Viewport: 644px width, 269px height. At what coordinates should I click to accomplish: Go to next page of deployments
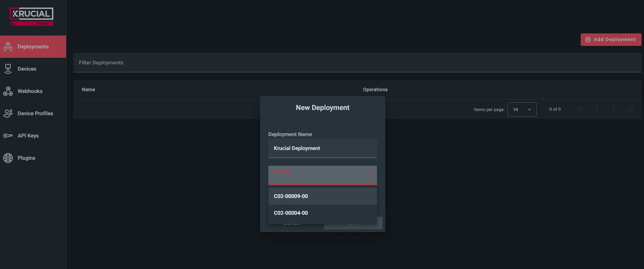pos(614,109)
